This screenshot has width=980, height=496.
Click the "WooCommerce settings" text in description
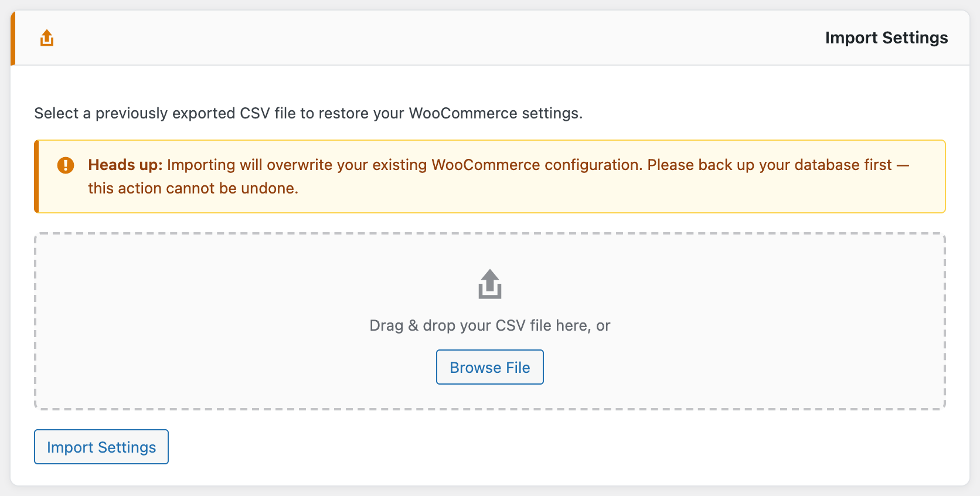tap(495, 113)
